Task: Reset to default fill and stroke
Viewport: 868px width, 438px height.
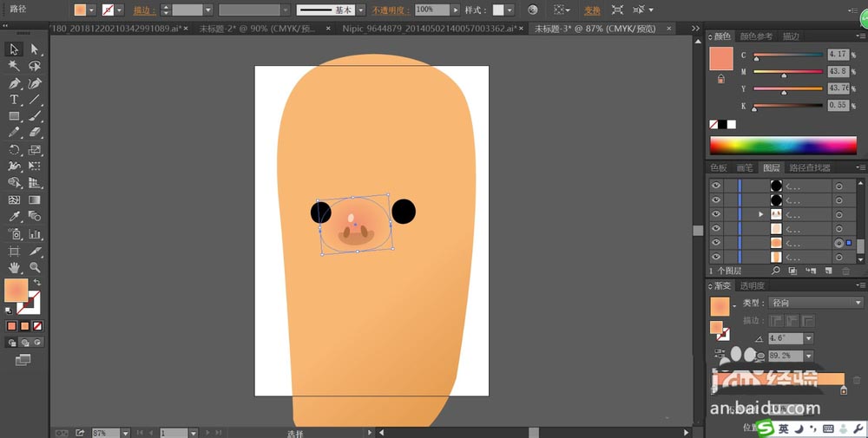Action: point(9,311)
